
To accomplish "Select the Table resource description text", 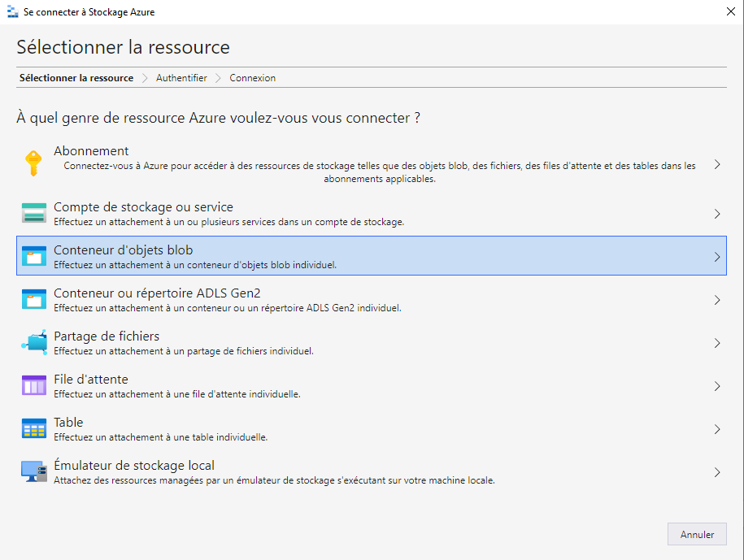I will (x=161, y=437).
